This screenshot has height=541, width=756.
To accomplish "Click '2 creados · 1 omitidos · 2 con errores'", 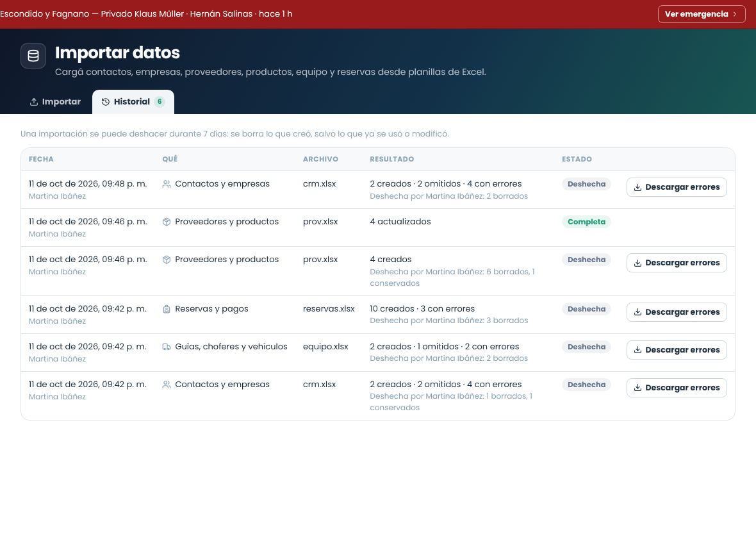I will pyautogui.click(x=445, y=347).
